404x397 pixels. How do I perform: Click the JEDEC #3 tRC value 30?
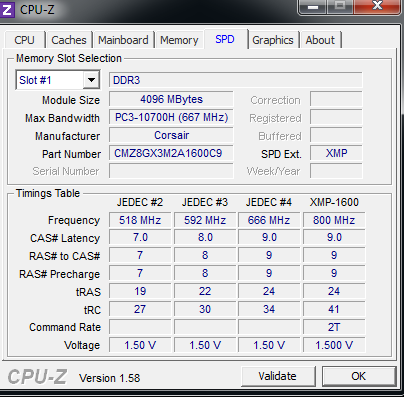(x=205, y=309)
